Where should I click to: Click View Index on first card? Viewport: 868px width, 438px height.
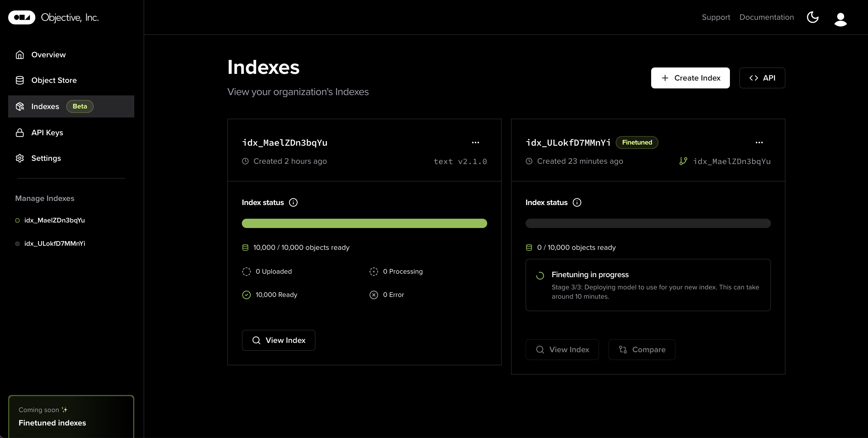coord(278,340)
